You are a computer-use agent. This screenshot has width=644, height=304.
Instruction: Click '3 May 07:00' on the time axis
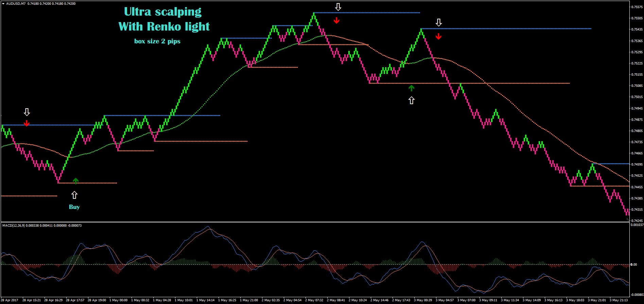click(467, 300)
